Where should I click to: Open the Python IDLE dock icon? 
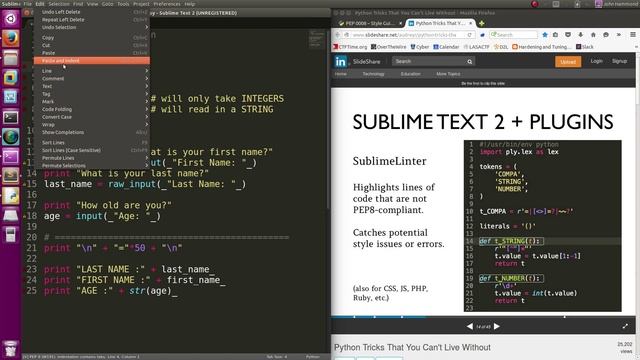(11, 196)
